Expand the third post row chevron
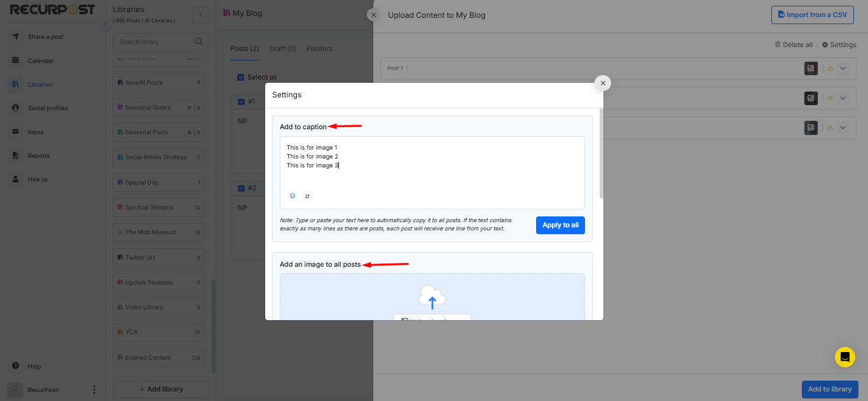This screenshot has height=401, width=868. click(x=843, y=127)
